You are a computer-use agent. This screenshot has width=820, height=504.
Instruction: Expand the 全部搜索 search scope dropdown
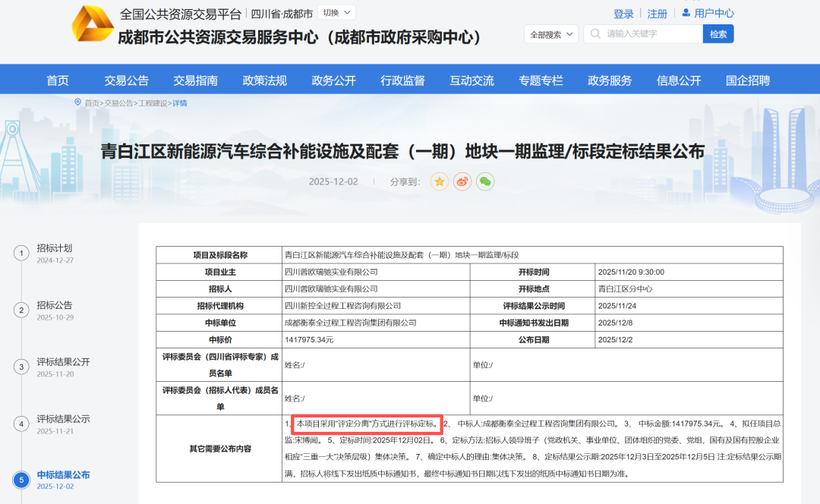551,34
